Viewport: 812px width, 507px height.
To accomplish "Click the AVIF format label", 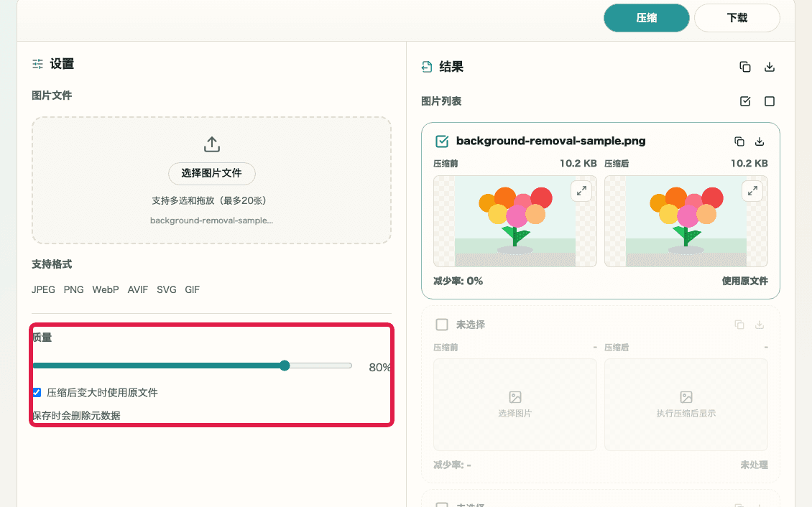I will tap(138, 289).
